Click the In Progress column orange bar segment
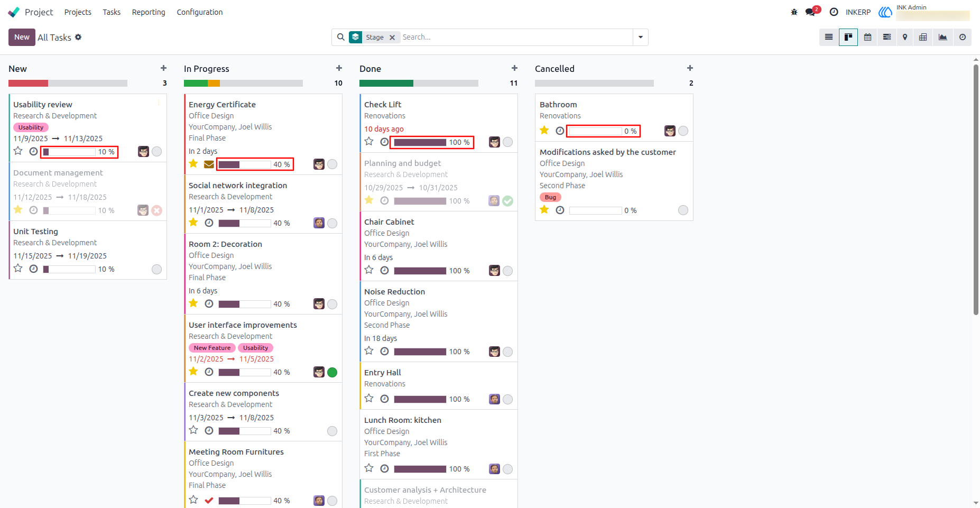 tap(214, 83)
